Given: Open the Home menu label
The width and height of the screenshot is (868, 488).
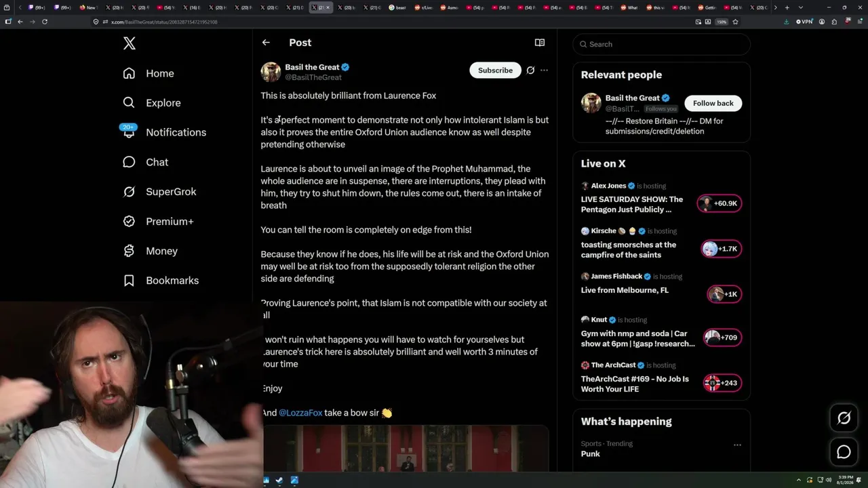Looking at the screenshot, I should [160, 73].
